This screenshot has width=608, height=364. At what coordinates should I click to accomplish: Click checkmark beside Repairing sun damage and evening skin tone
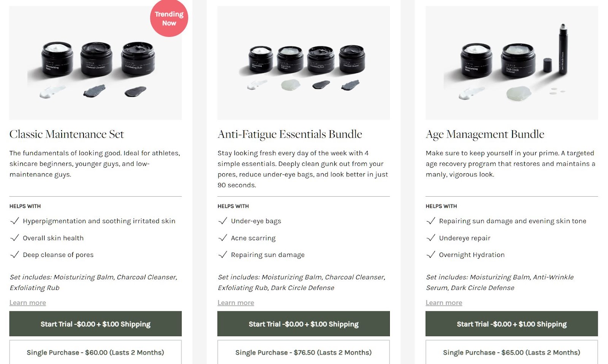[x=431, y=221]
